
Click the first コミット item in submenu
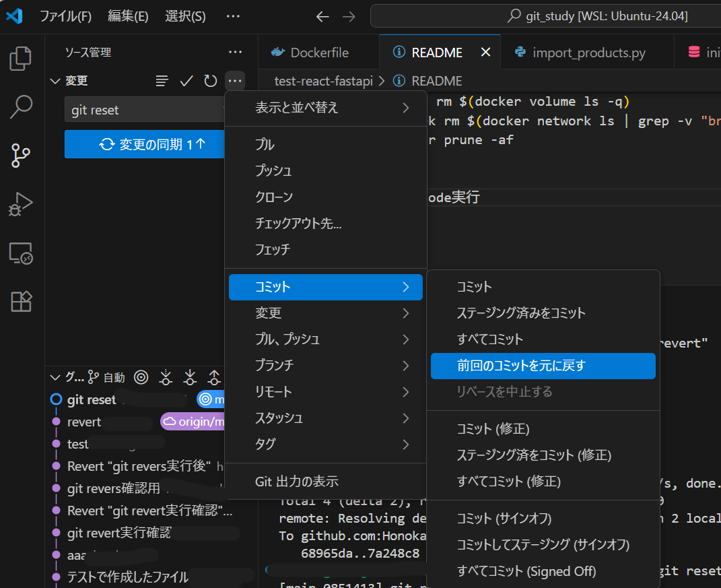543,287
